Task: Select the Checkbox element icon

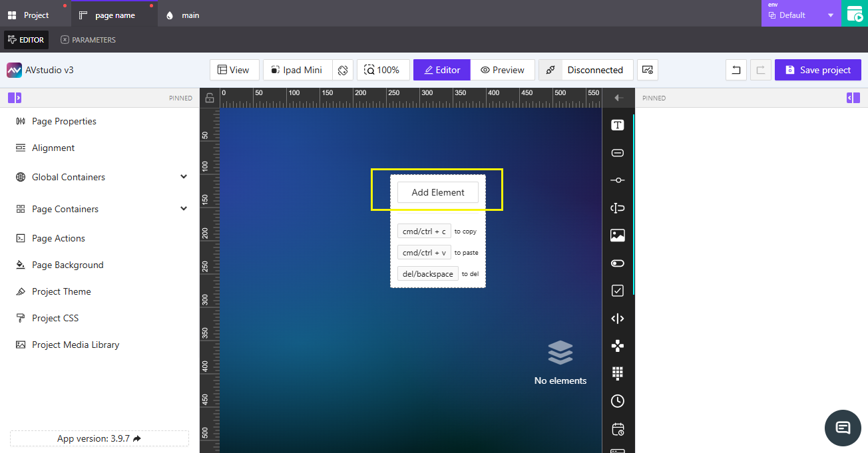Action: [617, 290]
